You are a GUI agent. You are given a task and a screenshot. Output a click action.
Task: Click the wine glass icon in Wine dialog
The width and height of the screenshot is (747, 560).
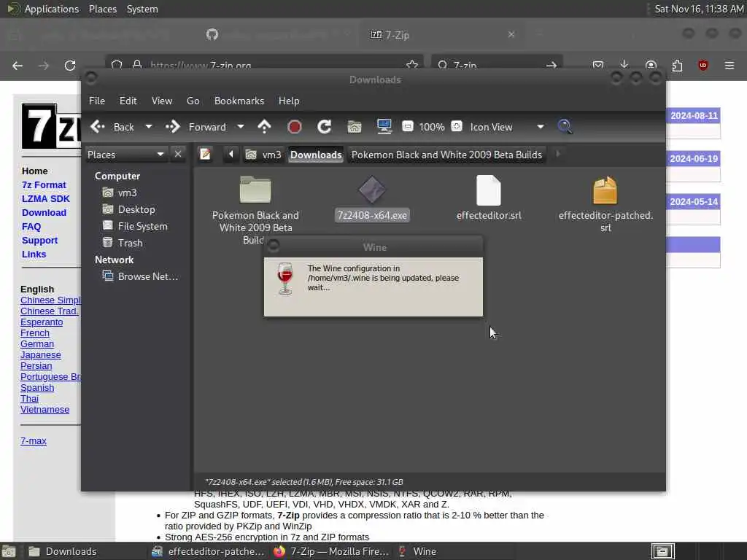[x=285, y=279]
